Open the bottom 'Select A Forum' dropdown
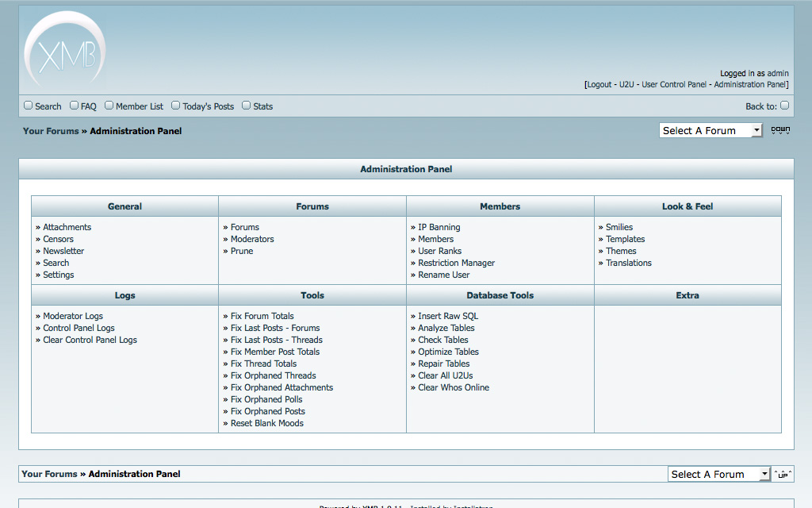The image size is (812, 508). 719,474
